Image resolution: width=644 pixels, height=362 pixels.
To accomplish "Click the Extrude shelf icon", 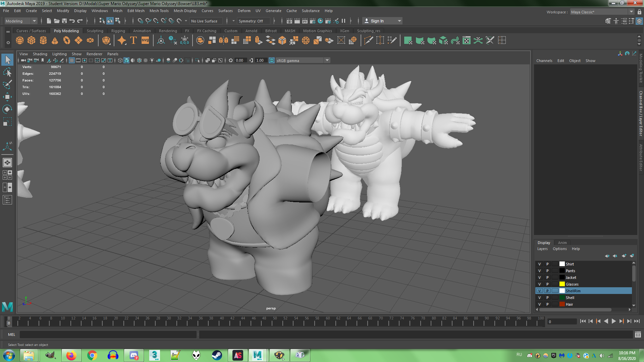I will point(258,41).
